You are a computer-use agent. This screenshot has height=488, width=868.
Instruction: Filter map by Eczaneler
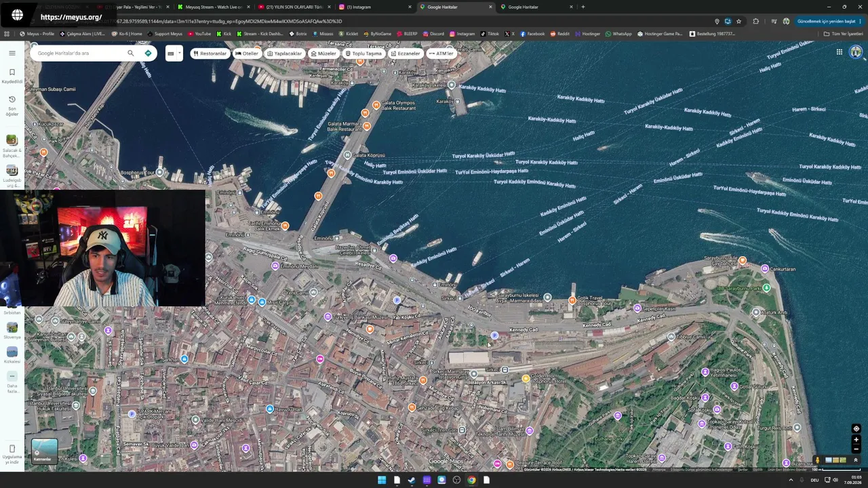[406, 54]
